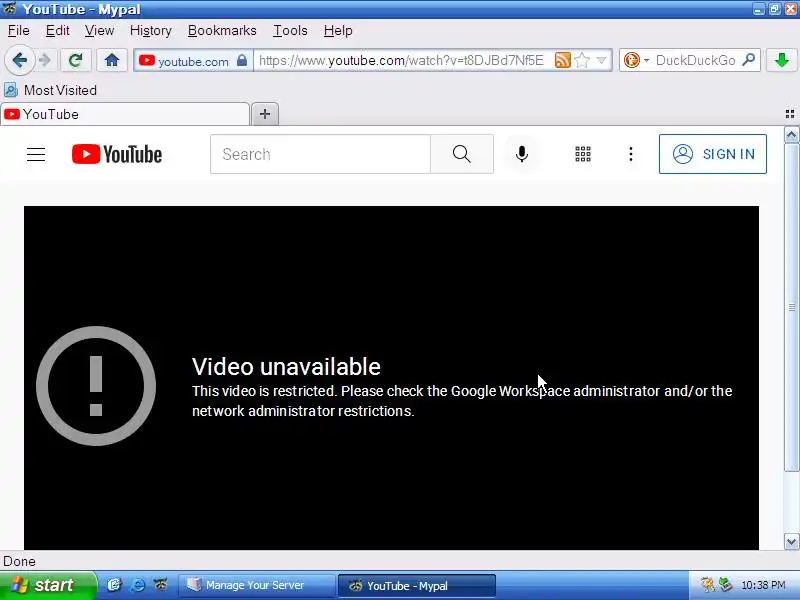Click the forward arrow navigation button

45,60
